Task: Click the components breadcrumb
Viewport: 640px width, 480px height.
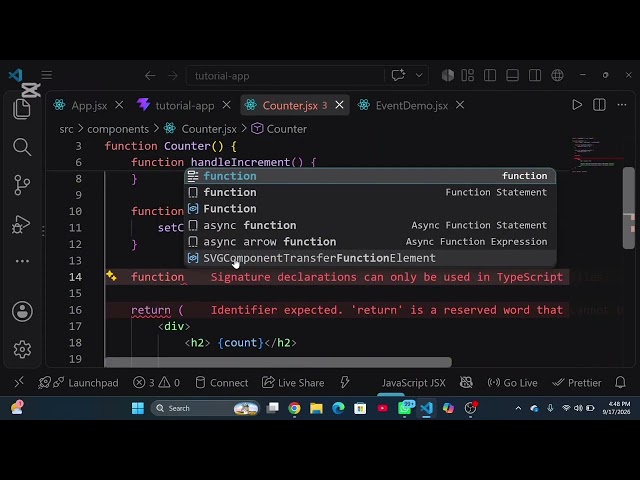Action: [118, 129]
